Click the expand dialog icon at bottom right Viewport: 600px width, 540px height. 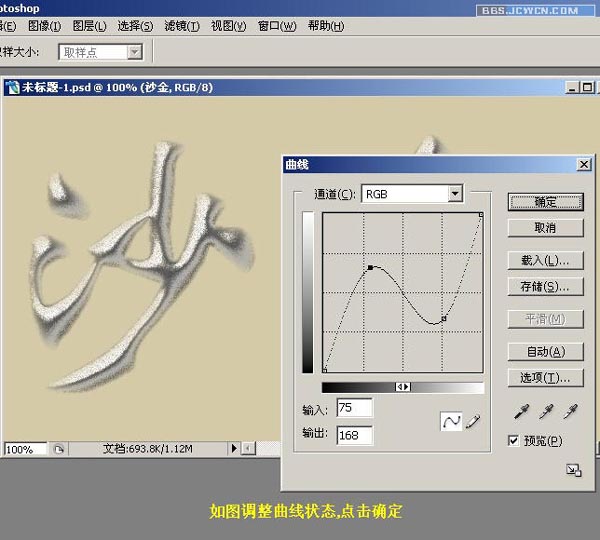pyautogui.click(x=573, y=470)
